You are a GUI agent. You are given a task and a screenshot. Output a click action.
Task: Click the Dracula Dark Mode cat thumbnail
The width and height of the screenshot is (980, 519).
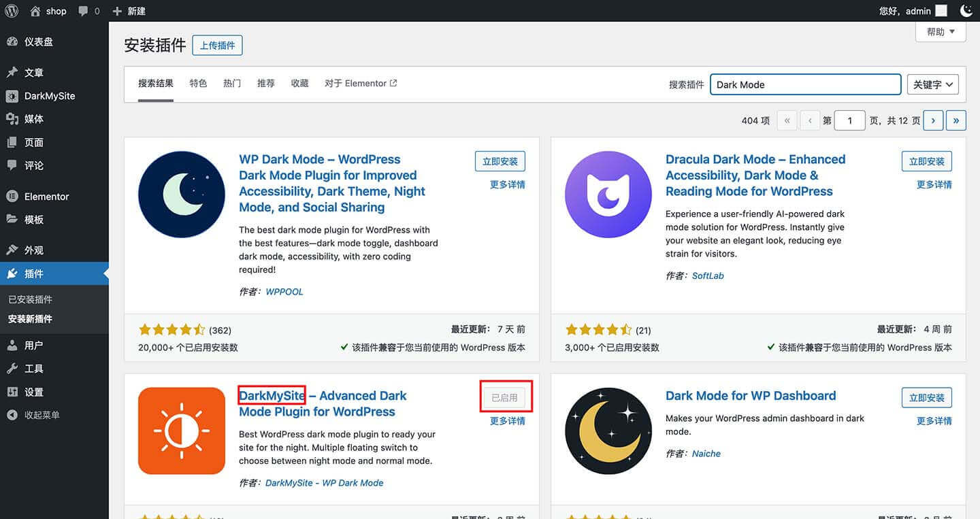pos(608,195)
